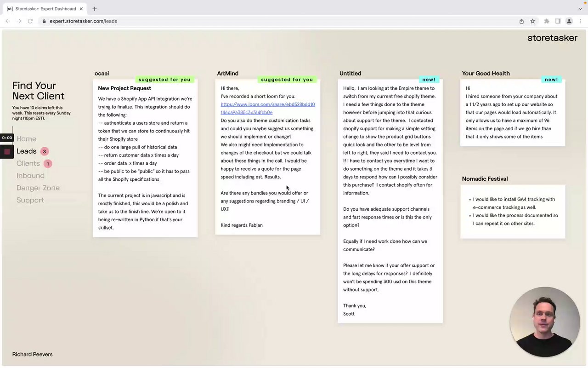This screenshot has height=368, width=588.
Task: Click 'Kind regards Fabian' text
Action: (242, 225)
